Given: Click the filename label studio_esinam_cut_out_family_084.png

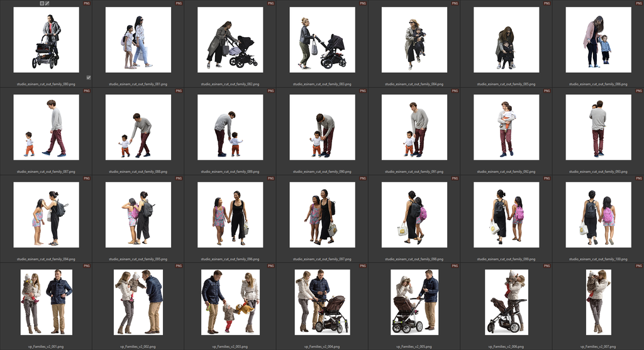Looking at the screenshot, I should 414,84.
